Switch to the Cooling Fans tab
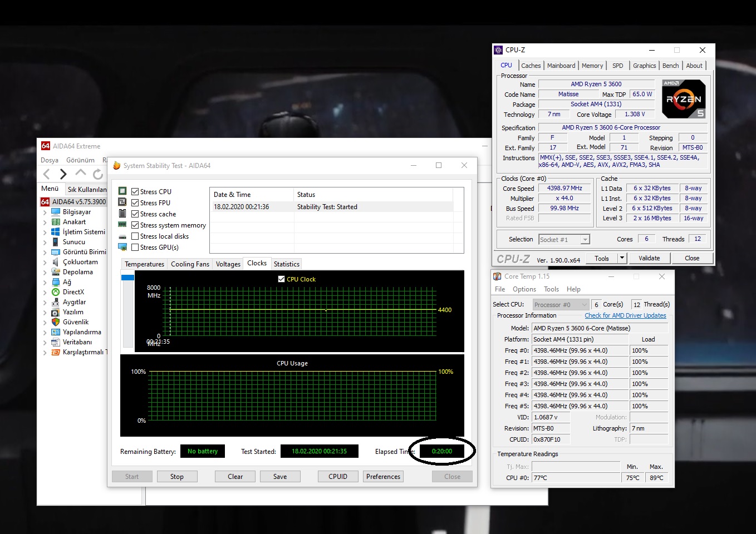Viewport: 756px width, 534px height. click(x=190, y=264)
